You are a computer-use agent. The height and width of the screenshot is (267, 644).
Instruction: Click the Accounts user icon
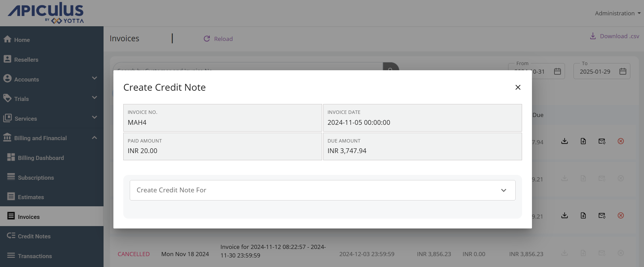pos(7,78)
